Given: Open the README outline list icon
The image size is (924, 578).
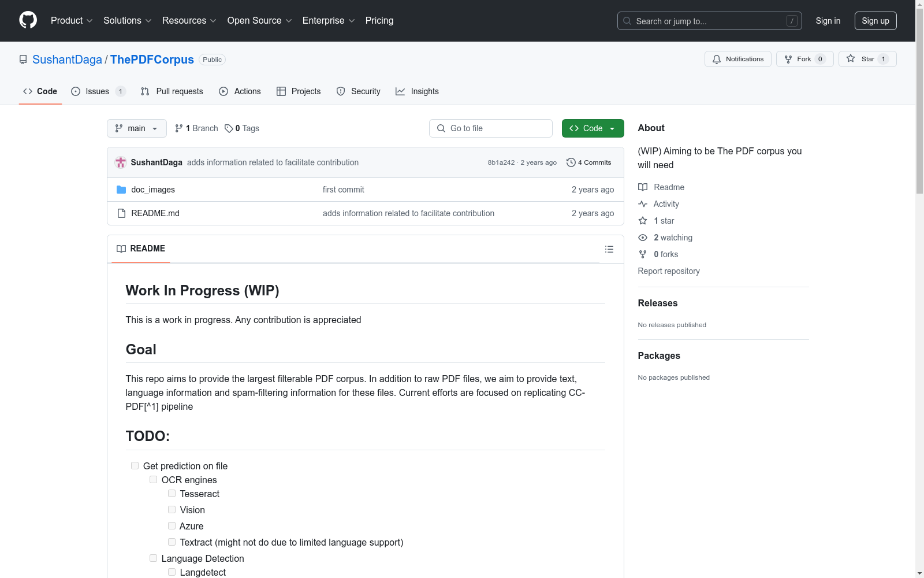Looking at the screenshot, I should tap(609, 249).
